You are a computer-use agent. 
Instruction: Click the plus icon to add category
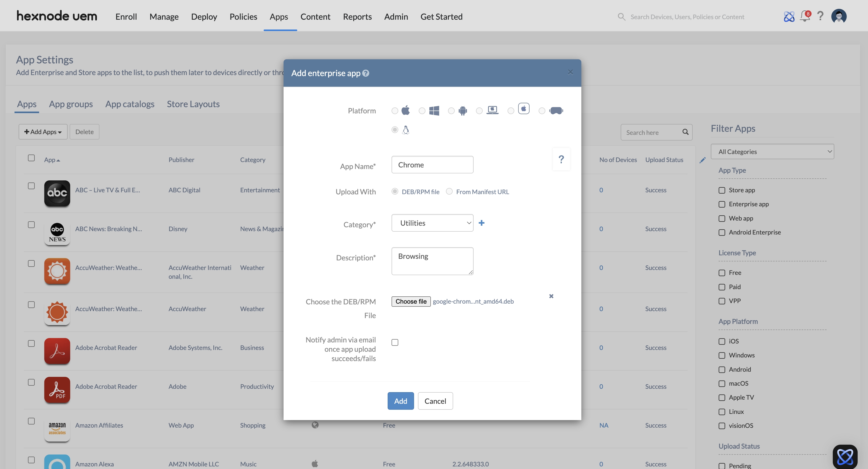pyautogui.click(x=481, y=223)
